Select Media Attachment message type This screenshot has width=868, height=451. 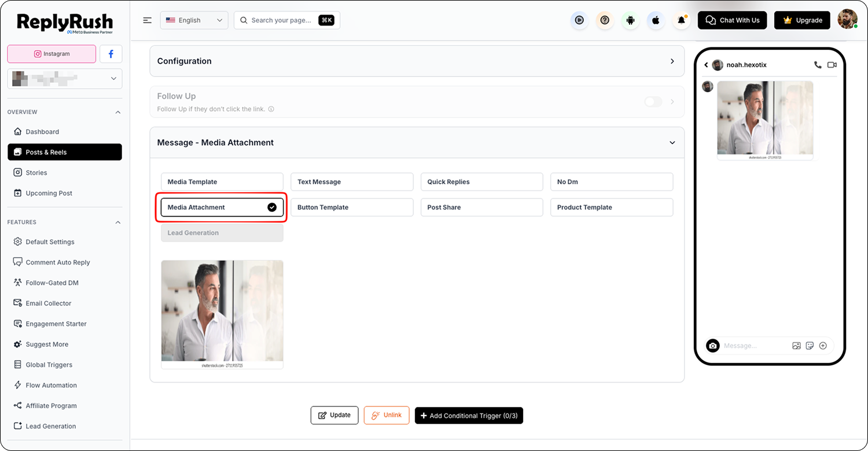click(222, 207)
